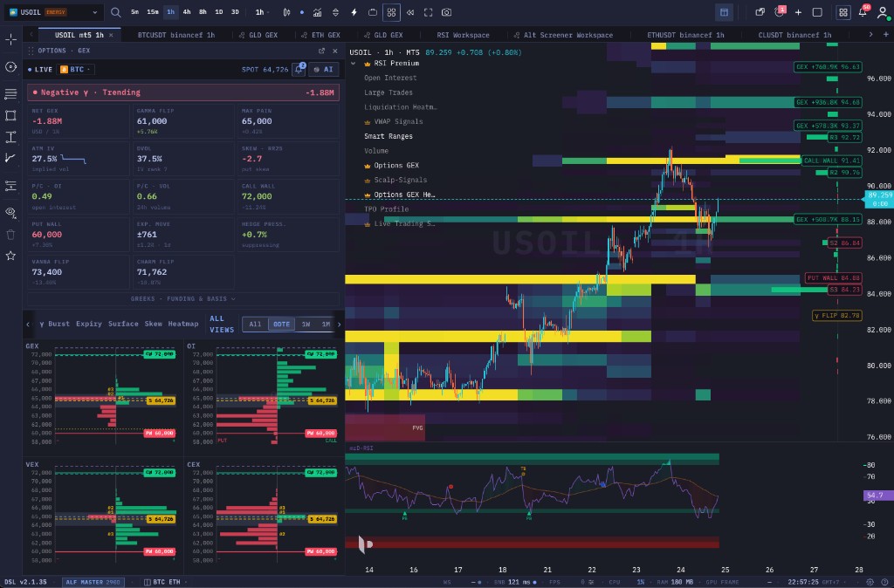The height and width of the screenshot is (588, 894).
Task: Click the lightning bolt quick action icon
Action: pos(354,12)
